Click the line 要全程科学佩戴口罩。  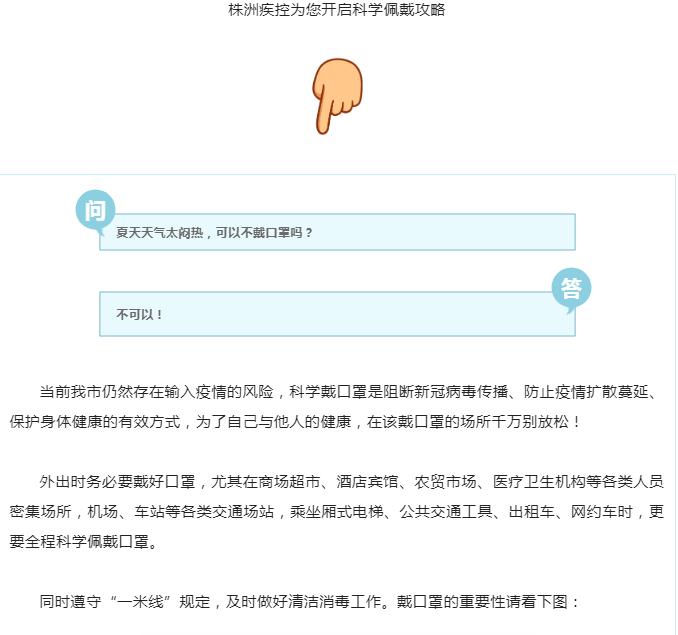[84, 542]
